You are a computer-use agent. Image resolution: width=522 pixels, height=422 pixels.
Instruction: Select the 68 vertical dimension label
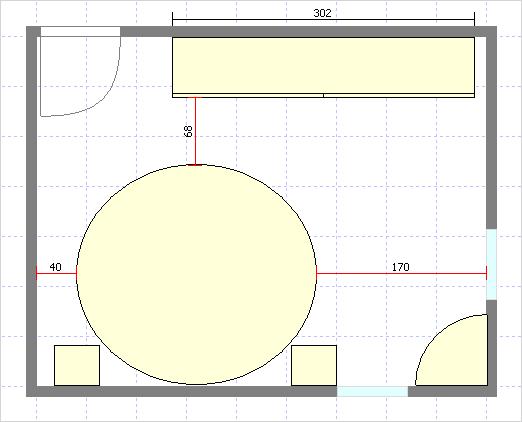click(188, 131)
